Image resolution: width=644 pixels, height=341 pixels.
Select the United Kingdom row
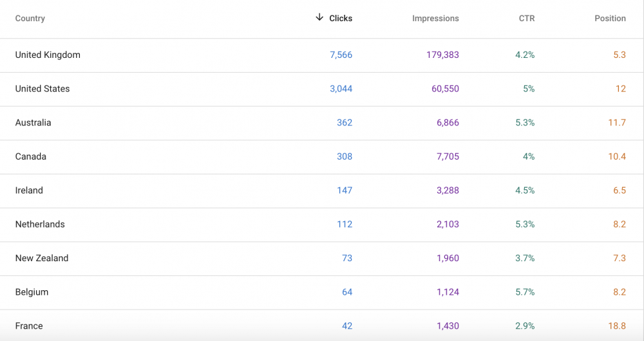48,55
